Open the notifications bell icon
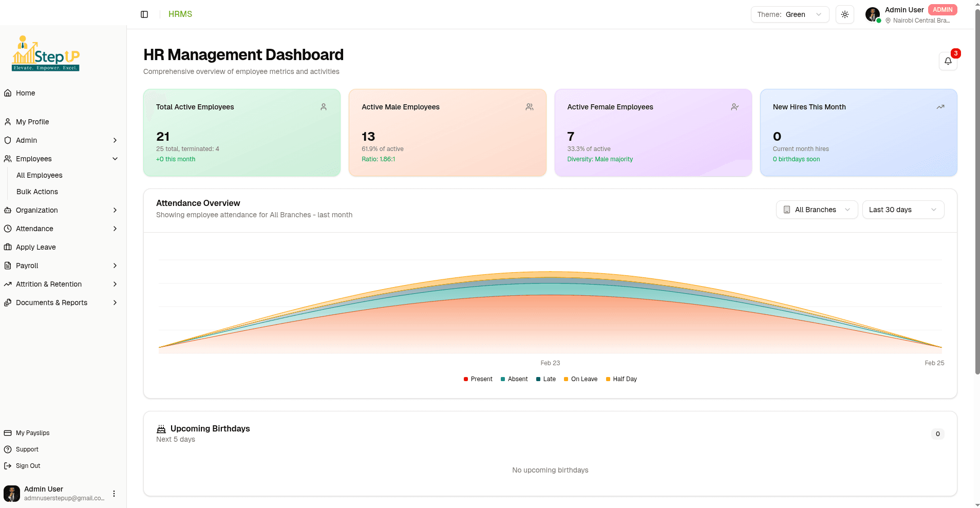This screenshot has width=980, height=508. [x=948, y=61]
